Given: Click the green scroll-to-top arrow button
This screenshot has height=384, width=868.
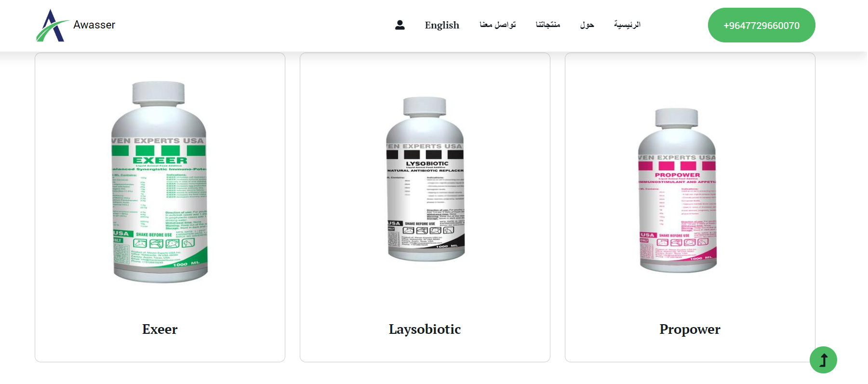Looking at the screenshot, I should (x=823, y=360).
